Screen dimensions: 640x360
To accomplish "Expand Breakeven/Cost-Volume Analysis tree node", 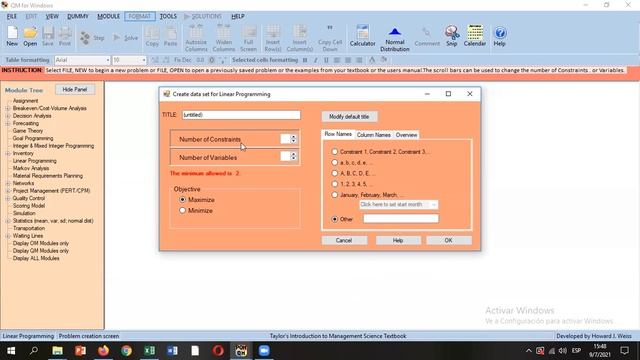I will (8, 108).
